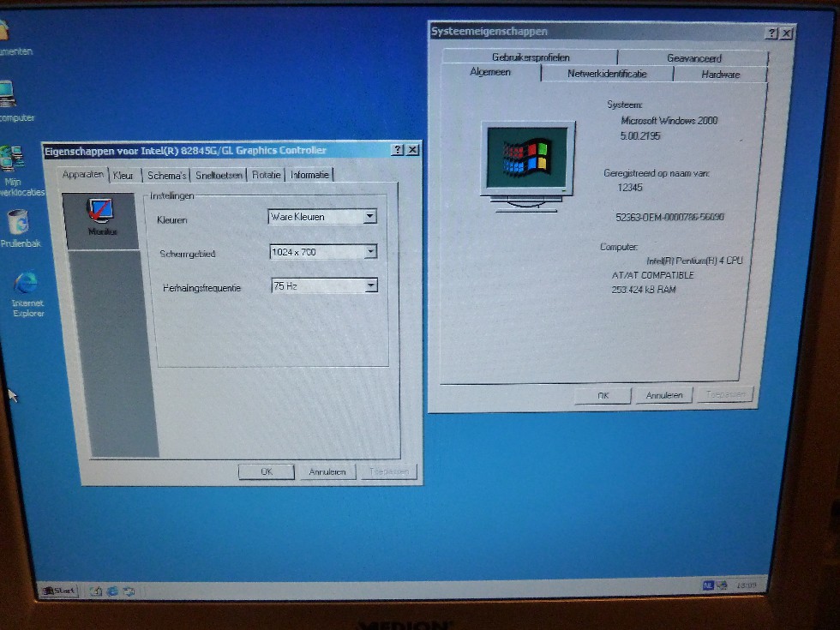840x630 pixels.
Task: Switch to the Informatie tab
Action: 309,175
